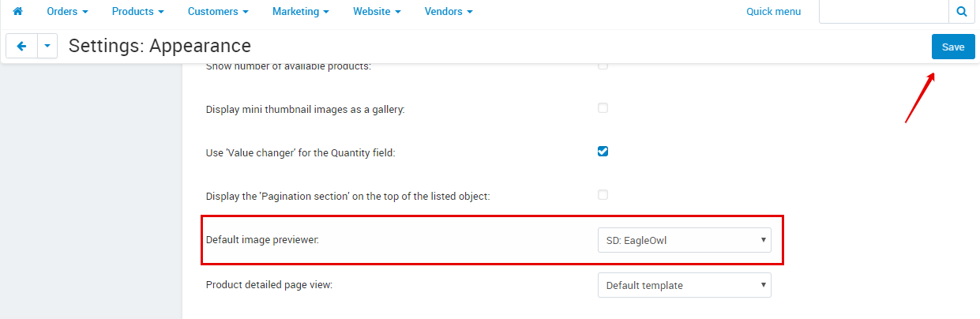This screenshot has width=980, height=319.
Task: Enable Pagination section on top checkbox
Action: coord(603,195)
